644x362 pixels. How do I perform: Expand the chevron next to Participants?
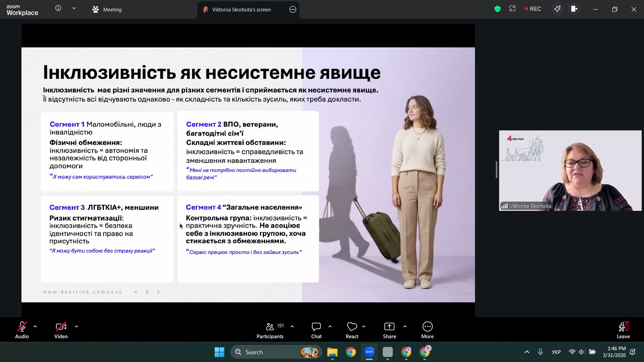coord(292,326)
